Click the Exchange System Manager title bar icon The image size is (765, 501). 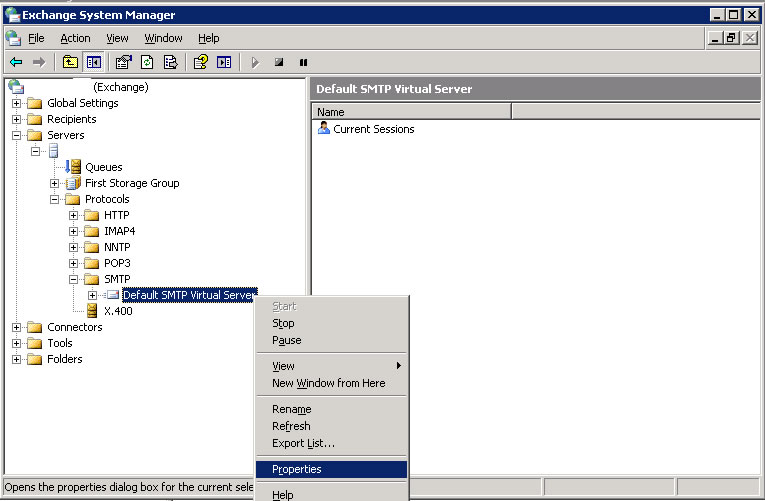tap(12, 15)
